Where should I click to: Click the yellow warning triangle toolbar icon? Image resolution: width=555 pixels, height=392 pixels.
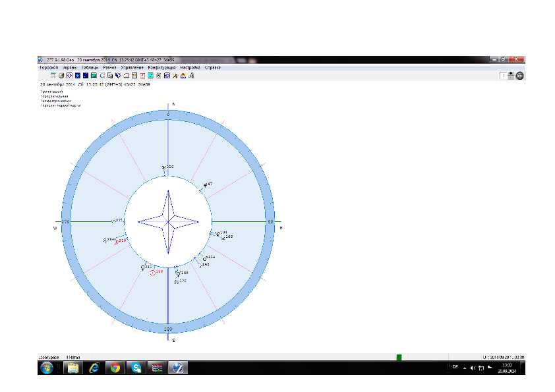183,76
